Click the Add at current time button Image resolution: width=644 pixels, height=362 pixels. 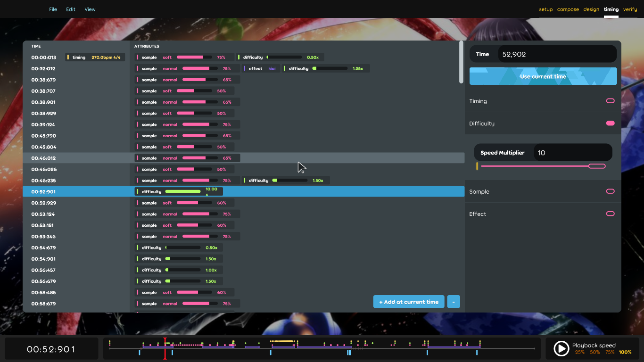pyautogui.click(x=408, y=301)
